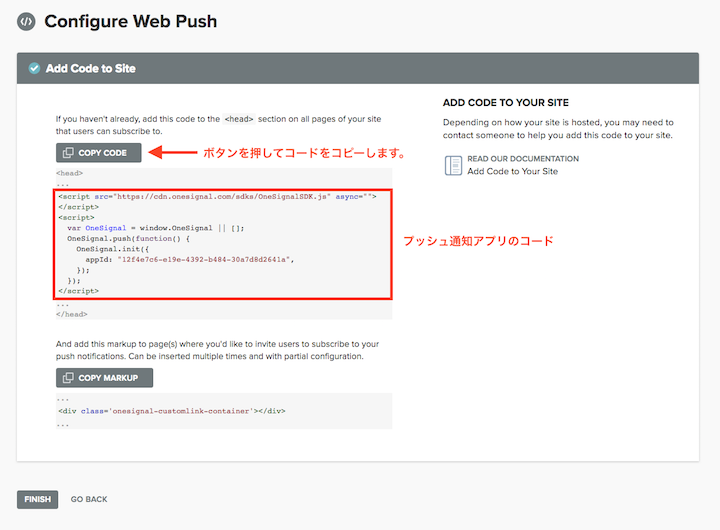Click the copy icon inside COPY CODE button
Viewport: 720px width, 530px height.
pyautogui.click(x=68, y=152)
